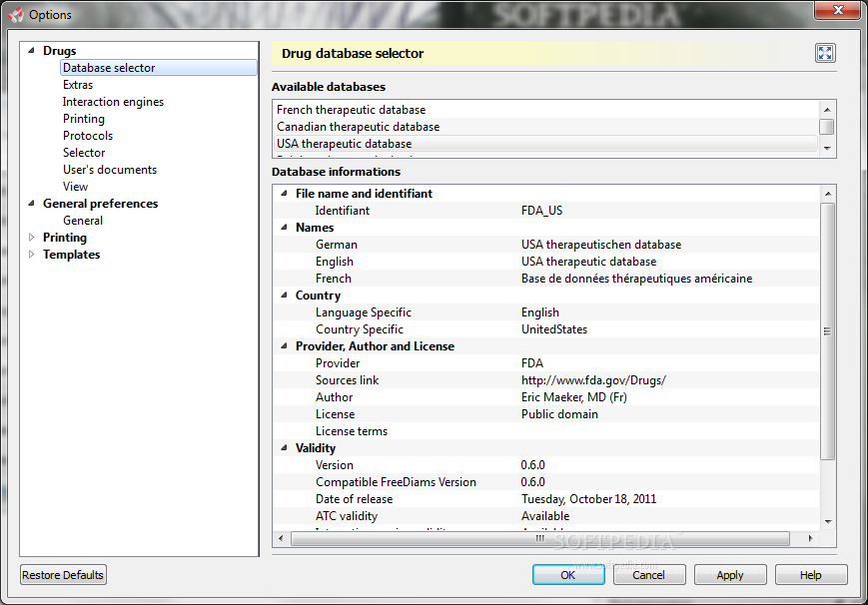Close the Options dialog window
868x605 pixels.
(838, 10)
